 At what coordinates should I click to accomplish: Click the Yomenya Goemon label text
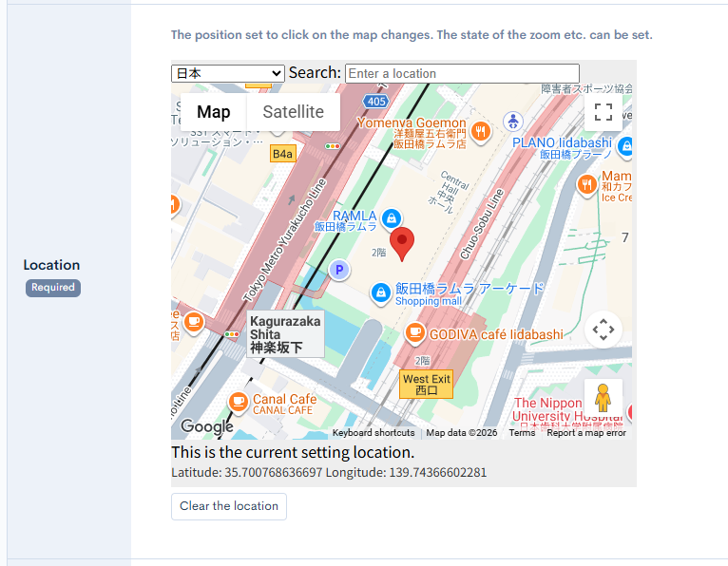[412, 133]
